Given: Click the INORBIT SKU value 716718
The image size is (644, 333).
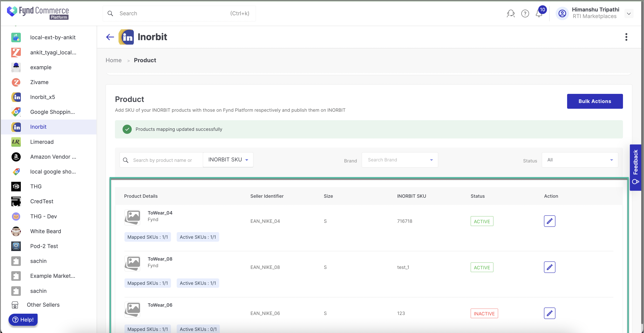Looking at the screenshot, I should [404, 221].
